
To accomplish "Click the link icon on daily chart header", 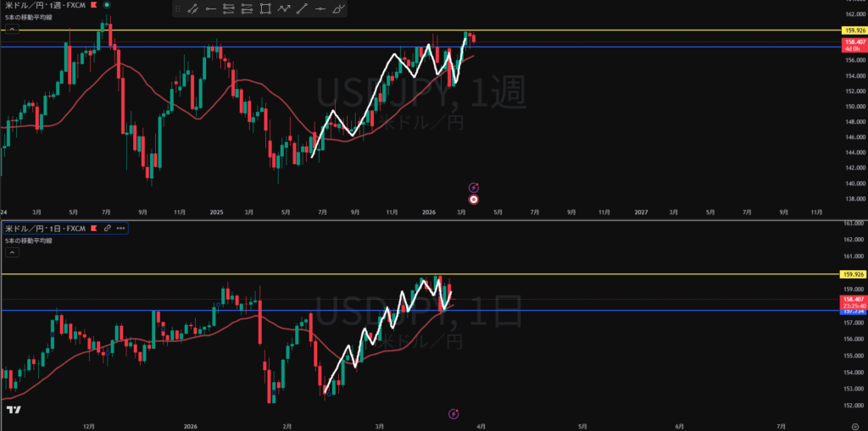I will (x=108, y=229).
